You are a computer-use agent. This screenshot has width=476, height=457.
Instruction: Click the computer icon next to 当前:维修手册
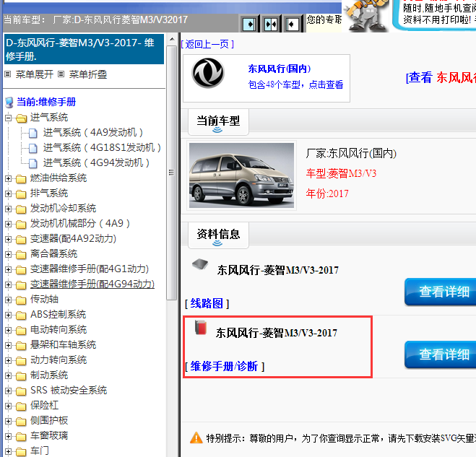[9, 103]
